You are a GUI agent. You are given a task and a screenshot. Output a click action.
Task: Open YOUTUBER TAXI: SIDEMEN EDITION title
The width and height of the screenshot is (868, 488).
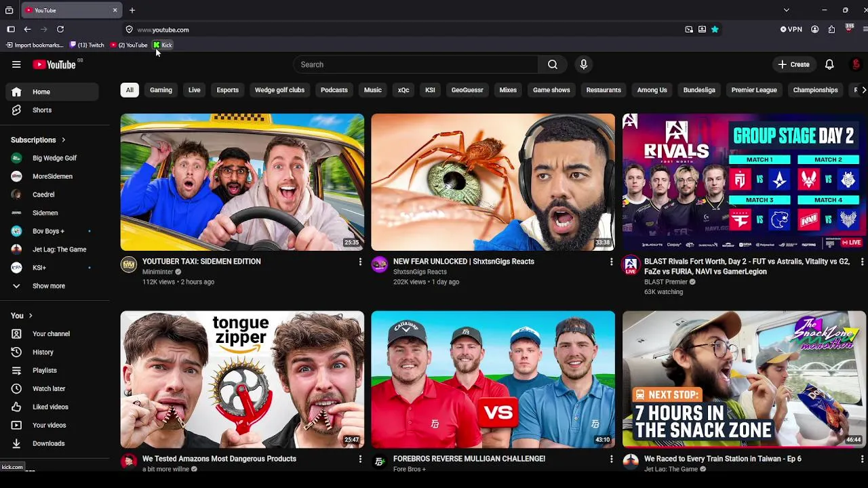(x=201, y=261)
